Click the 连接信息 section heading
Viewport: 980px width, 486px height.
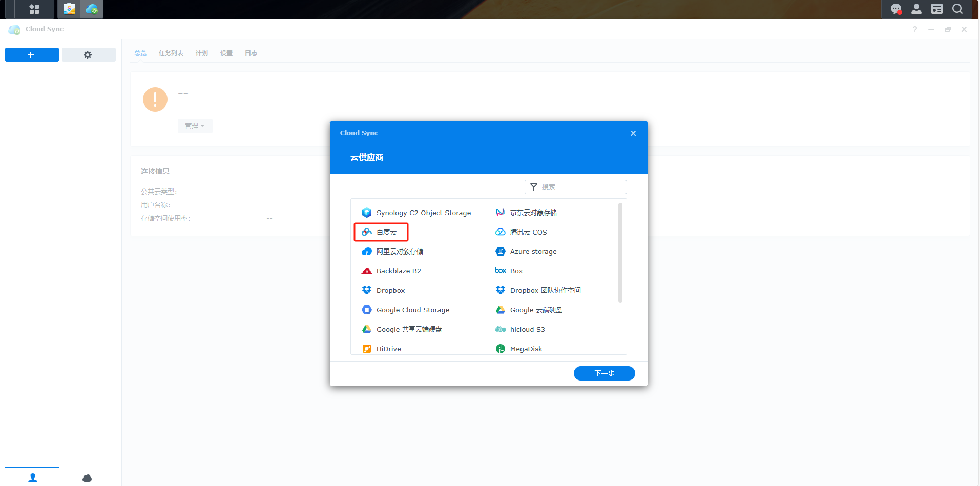click(155, 171)
